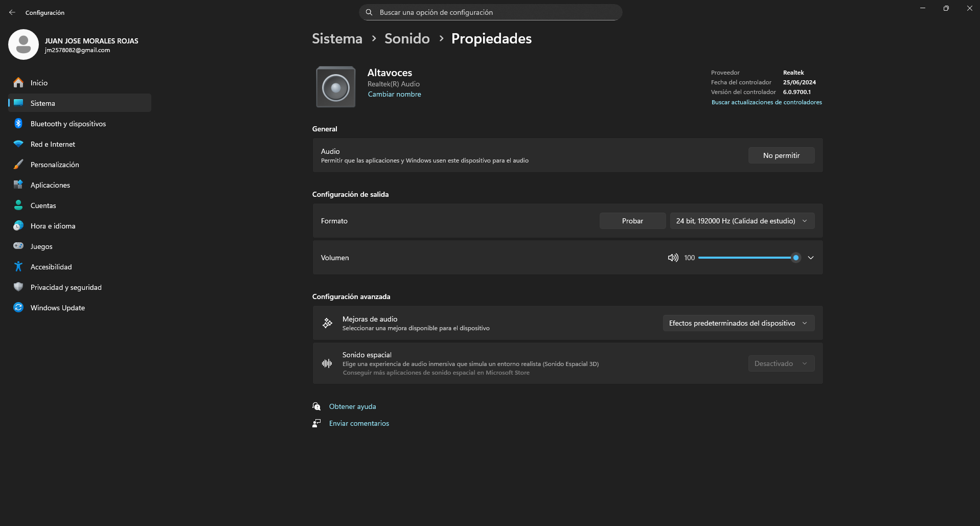Click the Accesibilidad figure icon
This screenshot has height=526, width=980.
[x=18, y=266]
